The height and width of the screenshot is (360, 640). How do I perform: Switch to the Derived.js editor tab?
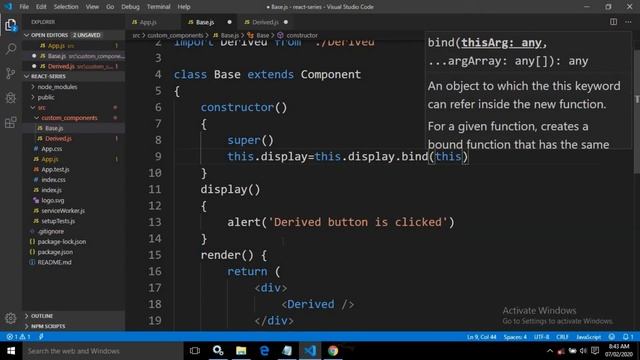(x=266, y=22)
